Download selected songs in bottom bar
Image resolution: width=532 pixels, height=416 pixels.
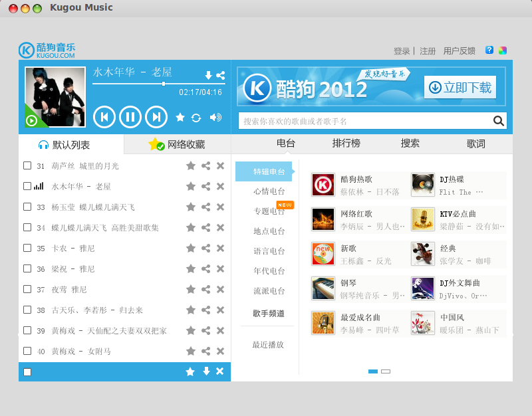click(x=206, y=371)
